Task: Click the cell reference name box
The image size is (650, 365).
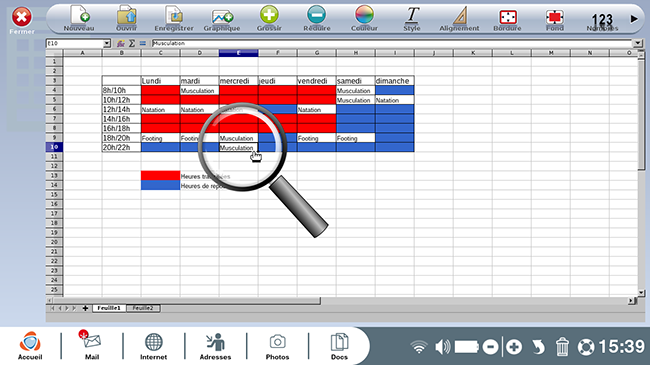Action: pos(75,43)
